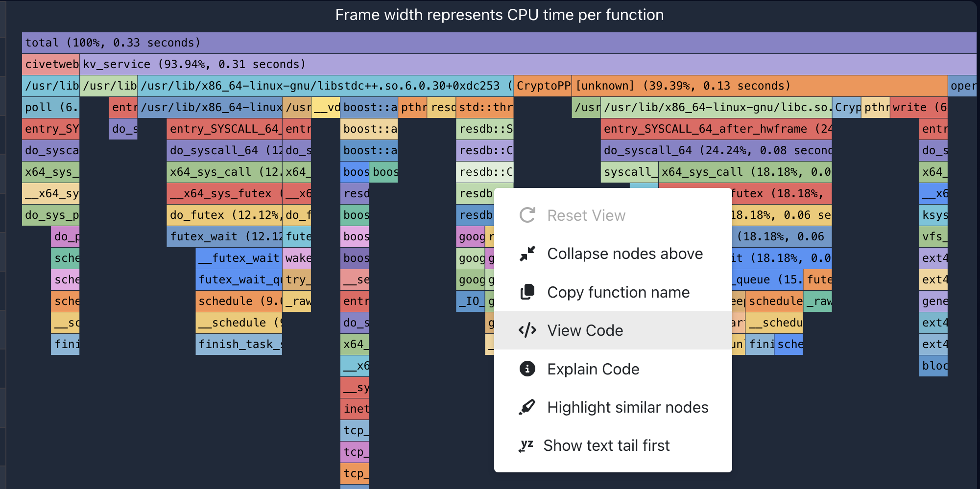Image resolution: width=980 pixels, height=489 pixels.
Task: Click the Copy function name clipboard icon
Action: 527,292
